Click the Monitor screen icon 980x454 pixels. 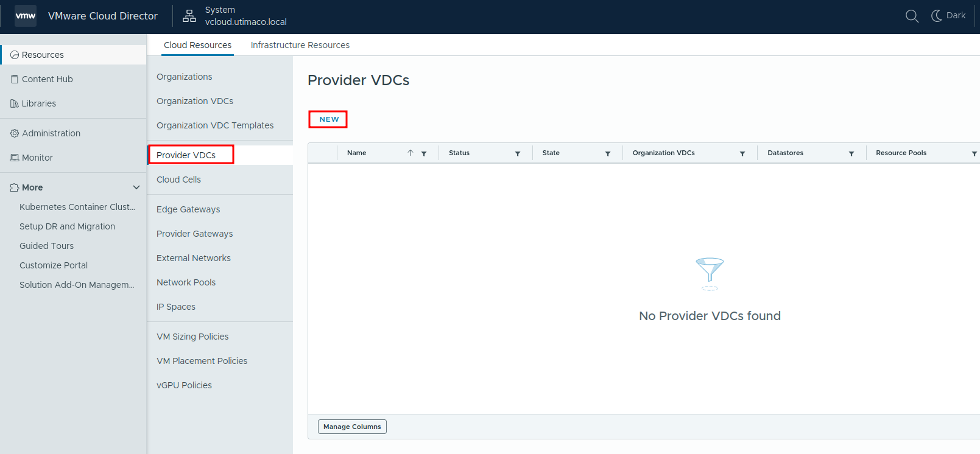pyautogui.click(x=15, y=158)
